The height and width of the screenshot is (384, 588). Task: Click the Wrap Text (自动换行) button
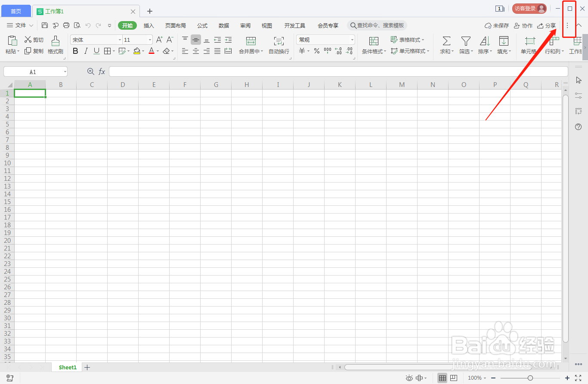pyautogui.click(x=279, y=45)
